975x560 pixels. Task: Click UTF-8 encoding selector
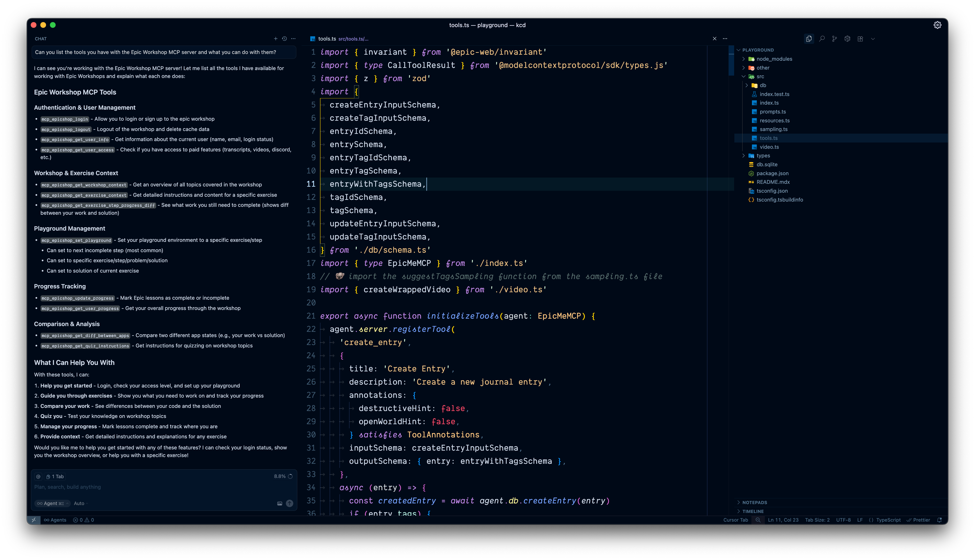(x=844, y=520)
